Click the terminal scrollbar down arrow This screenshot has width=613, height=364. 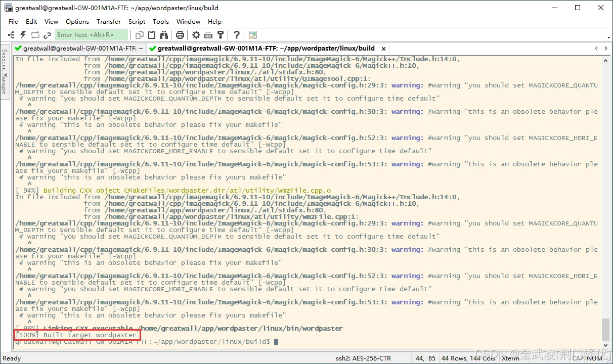[x=605, y=345]
